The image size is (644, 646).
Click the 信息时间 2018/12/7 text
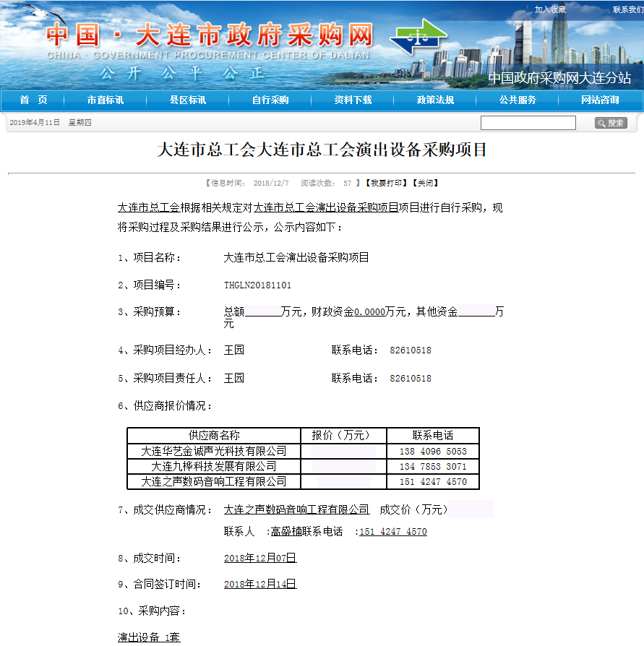249,183
